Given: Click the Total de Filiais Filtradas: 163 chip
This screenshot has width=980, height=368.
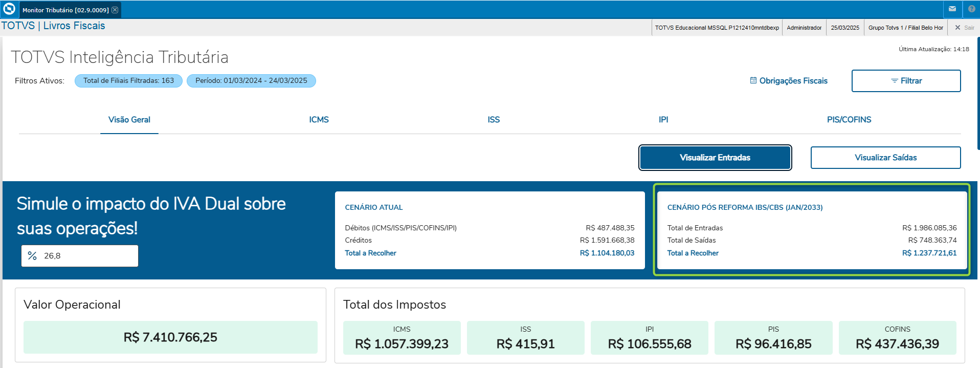Looking at the screenshot, I should pyautogui.click(x=128, y=81).
